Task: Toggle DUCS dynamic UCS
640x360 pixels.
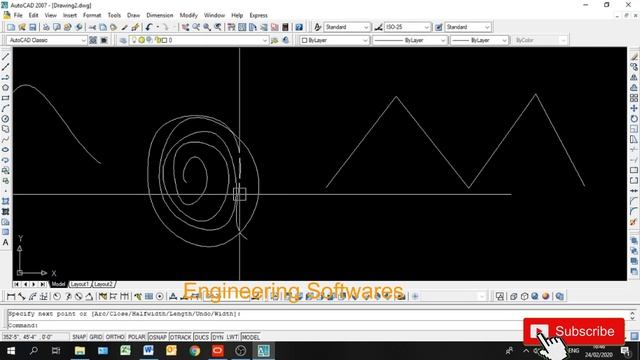Action: 202,337
